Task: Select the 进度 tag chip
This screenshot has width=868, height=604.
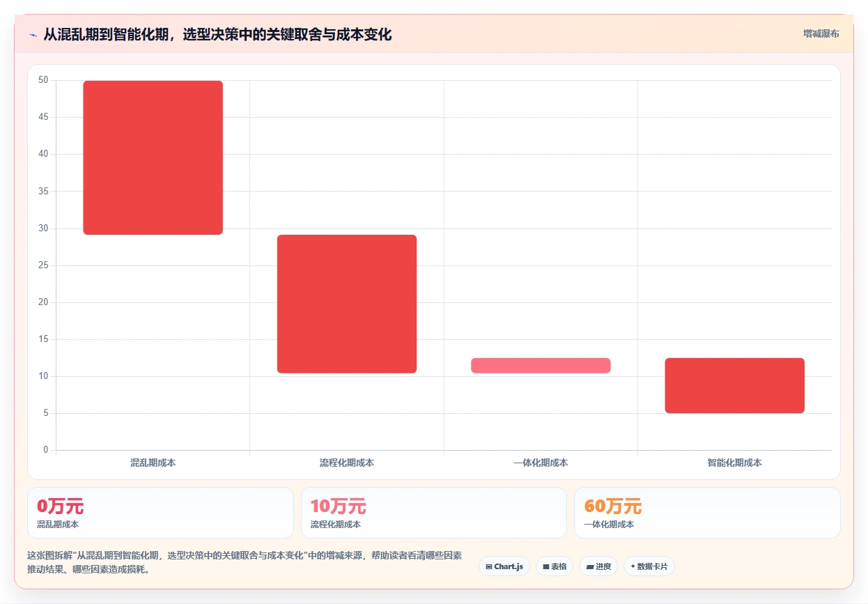Action: click(598, 566)
